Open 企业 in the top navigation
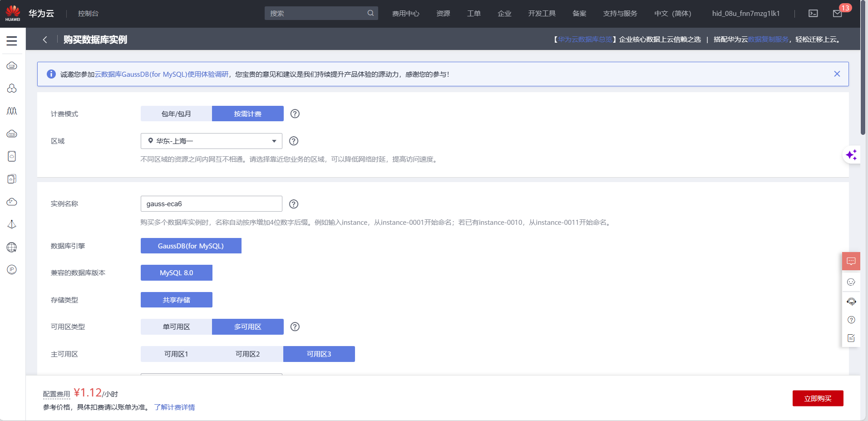Image resolution: width=868 pixels, height=421 pixels. tap(504, 13)
